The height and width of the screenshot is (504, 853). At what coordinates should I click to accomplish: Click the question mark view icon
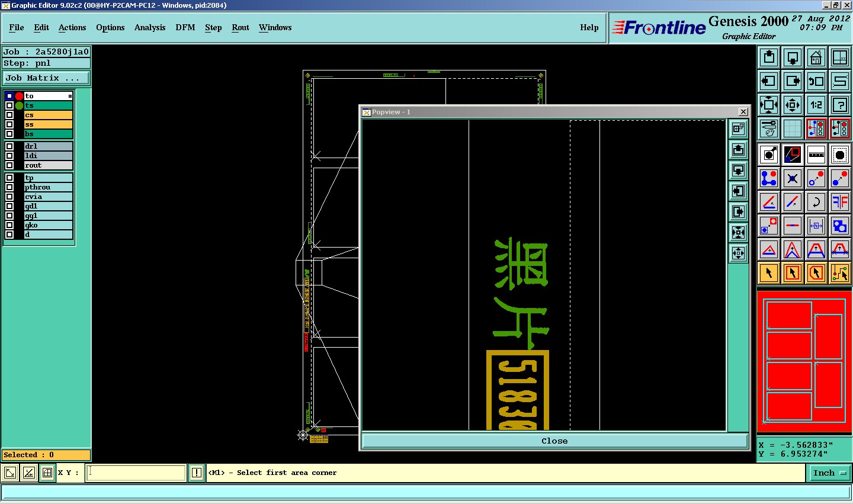840,105
